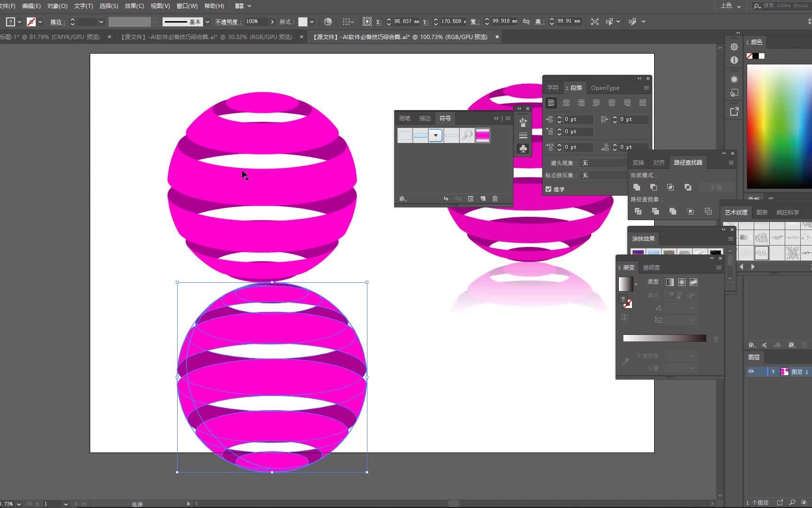
Task: Click Delete Symbol trash icon
Action: pos(495,199)
